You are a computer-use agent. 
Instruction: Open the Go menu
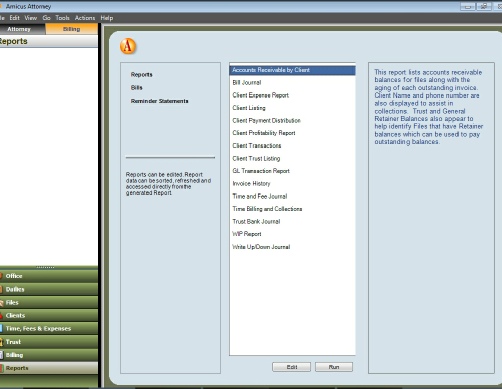pos(46,18)
